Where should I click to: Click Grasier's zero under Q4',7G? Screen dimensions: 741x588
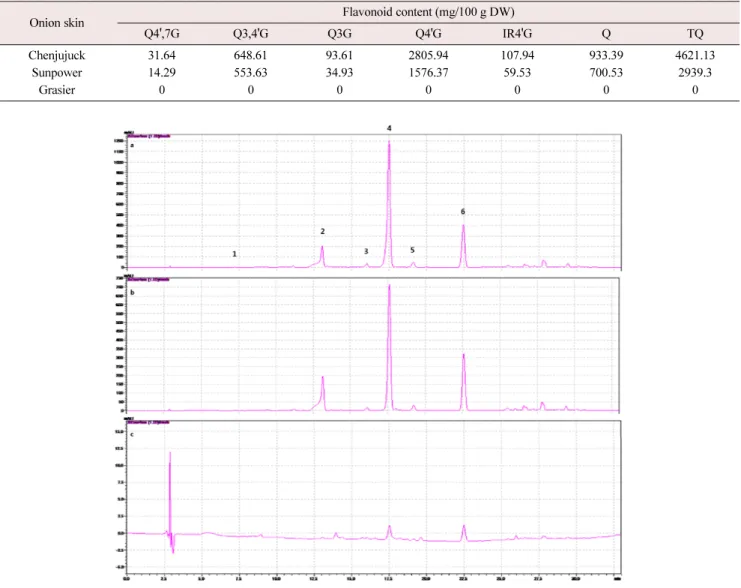coord(162,90)
